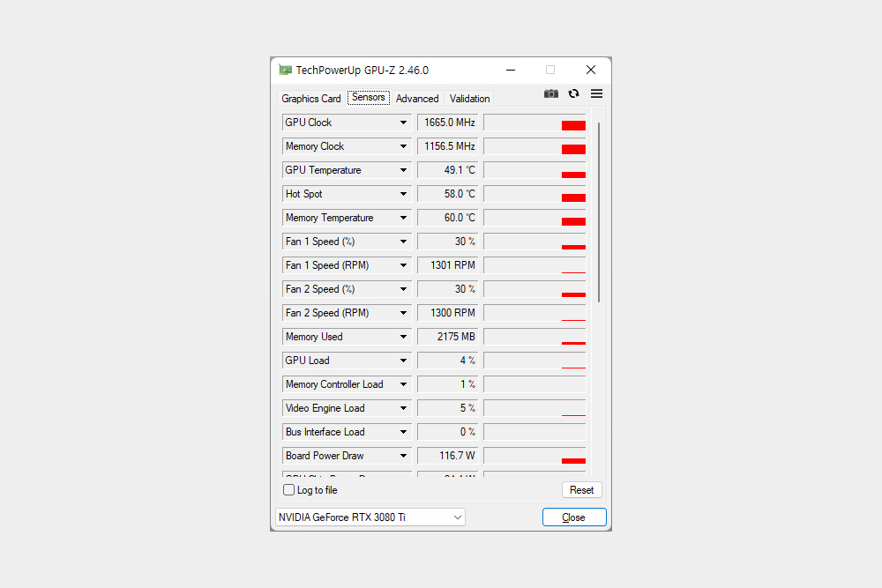The width and height of the screenshot is (882, 588).
Task: Click the 49.1 °C GPU Temperature value
Action: click(448, 170)
